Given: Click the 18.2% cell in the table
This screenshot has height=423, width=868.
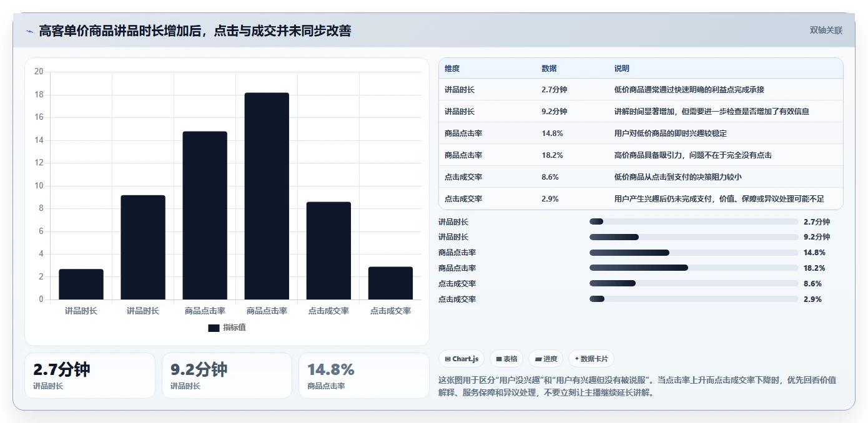Looking at the screenshot, I should pyautogui.click(x=552, y=155).
